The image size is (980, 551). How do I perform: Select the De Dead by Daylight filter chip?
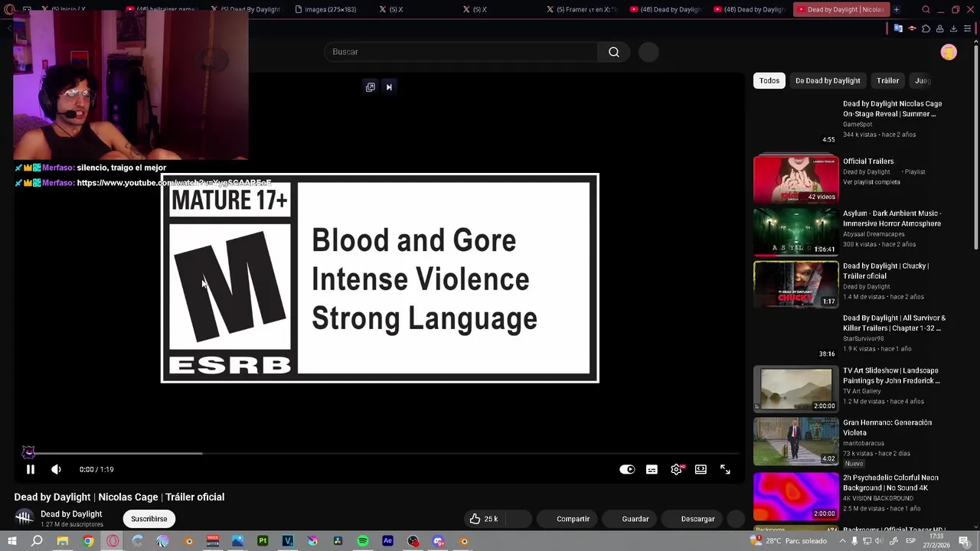tap(828, 80)
